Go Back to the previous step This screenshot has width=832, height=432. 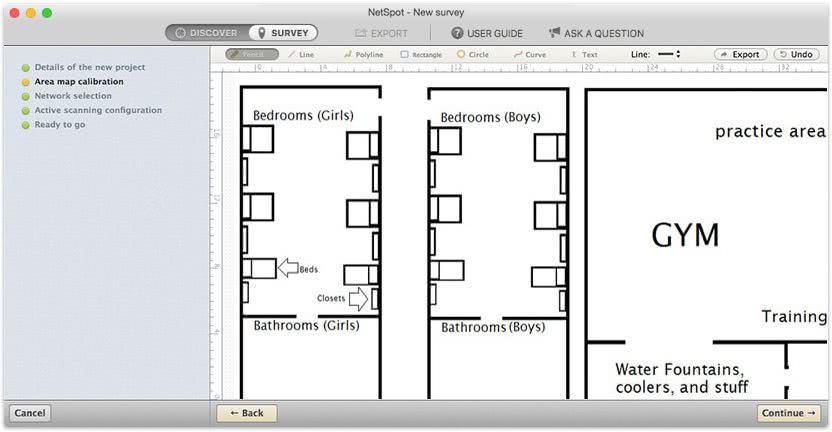tap(247, 413)
